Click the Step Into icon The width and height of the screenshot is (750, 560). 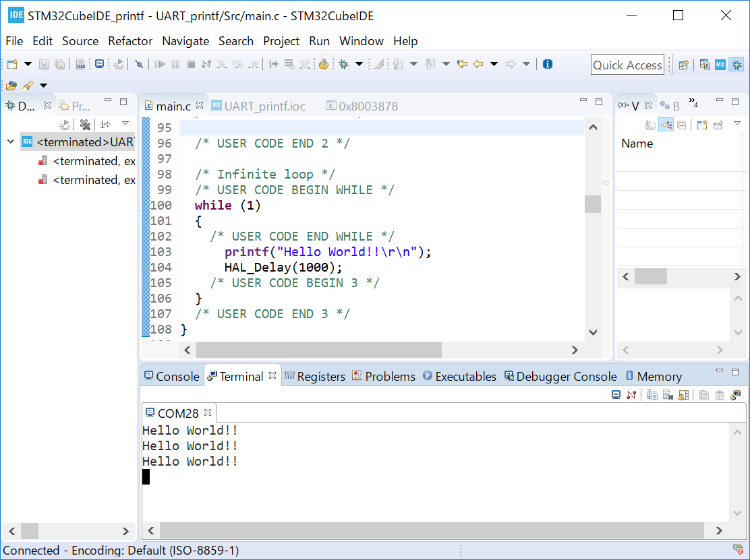(222, 64)
